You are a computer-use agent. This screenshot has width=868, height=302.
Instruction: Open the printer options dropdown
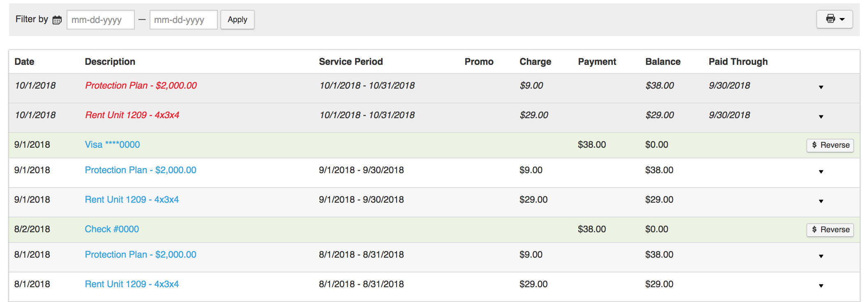coord(834,19)
